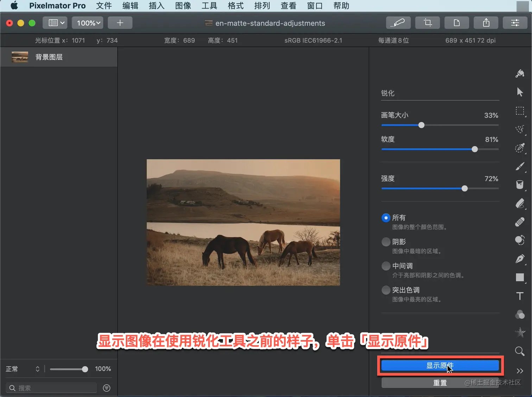Select the 阴影 radio option
Viewport: 532px width, 397px height.
tap(386, 242)
